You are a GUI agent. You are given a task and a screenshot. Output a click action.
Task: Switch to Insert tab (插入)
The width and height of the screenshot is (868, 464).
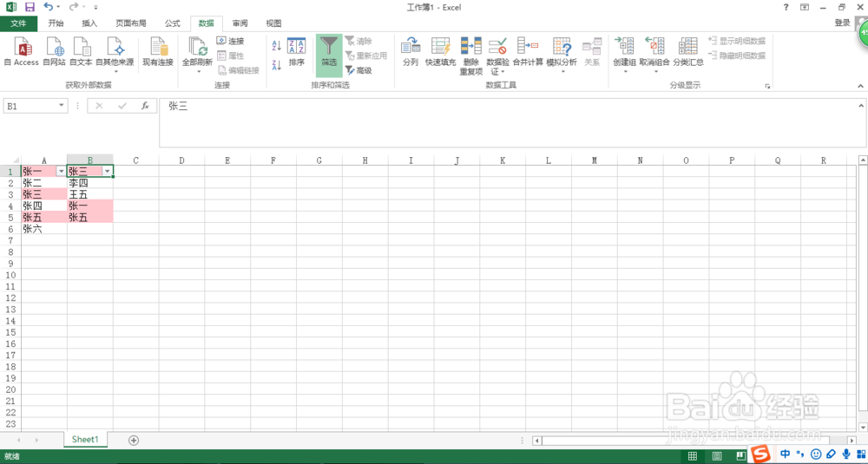pos(89,23)
